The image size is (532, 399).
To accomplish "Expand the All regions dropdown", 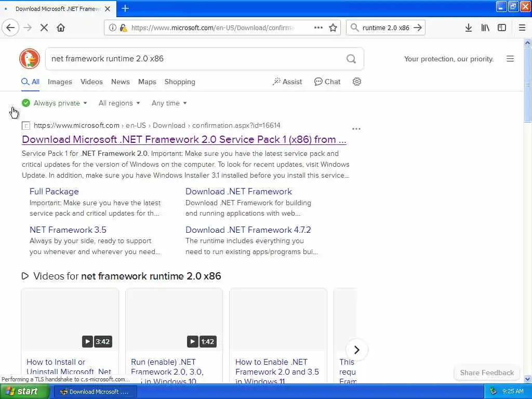I will point(119,103).
